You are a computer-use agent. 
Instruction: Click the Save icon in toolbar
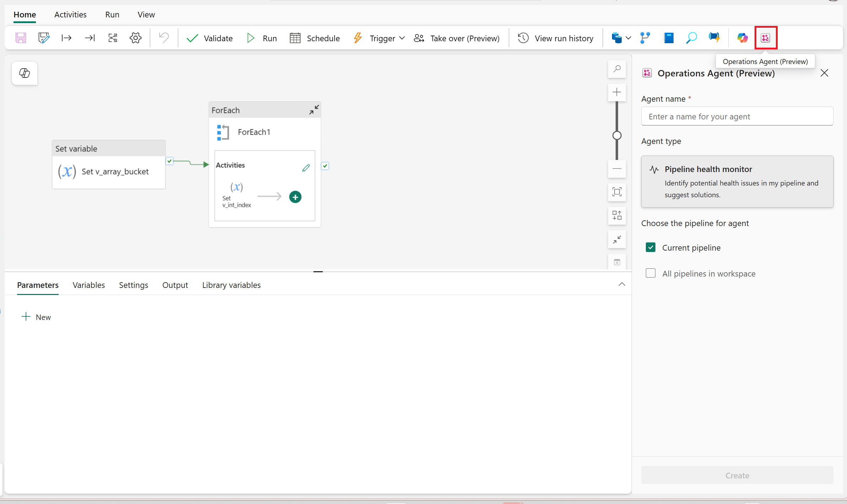pyautogui.click(x=21, y=38)
